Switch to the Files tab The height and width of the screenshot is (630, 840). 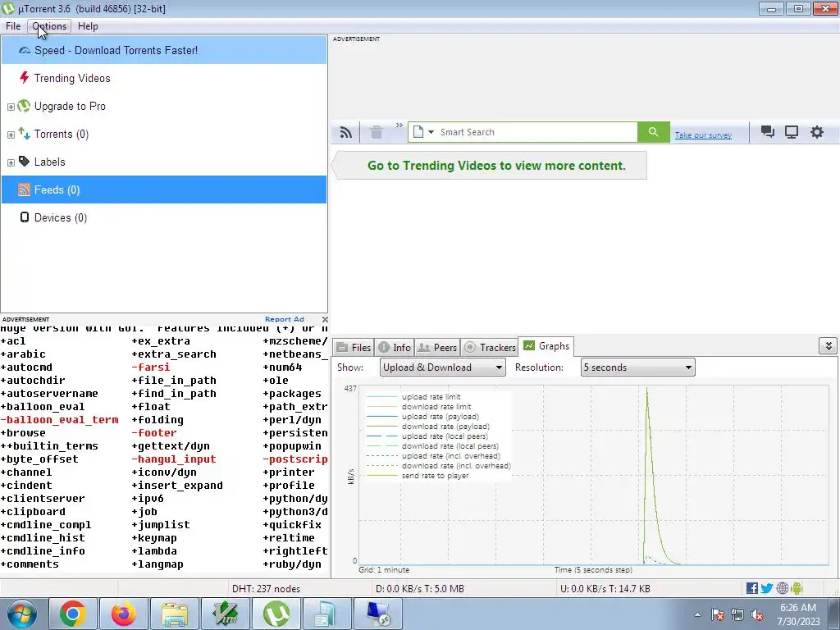354,348
